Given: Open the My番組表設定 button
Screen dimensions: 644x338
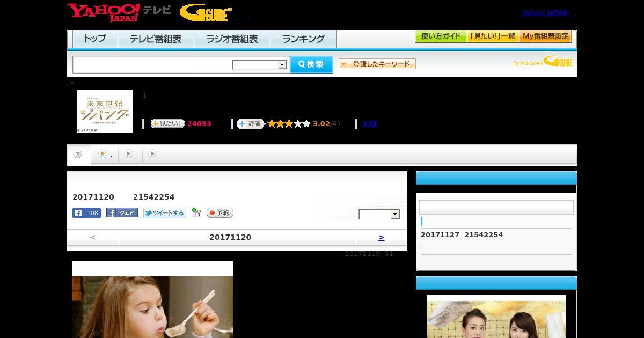Looking at the screenshot, I should coord(545,36).
